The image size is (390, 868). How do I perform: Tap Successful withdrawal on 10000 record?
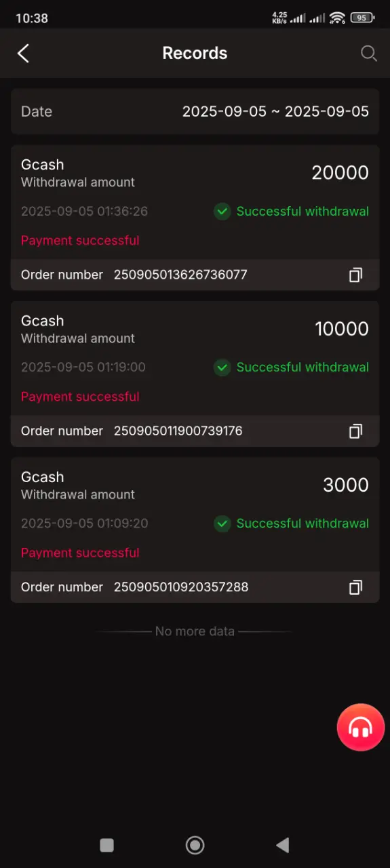[x=303, y=367]
